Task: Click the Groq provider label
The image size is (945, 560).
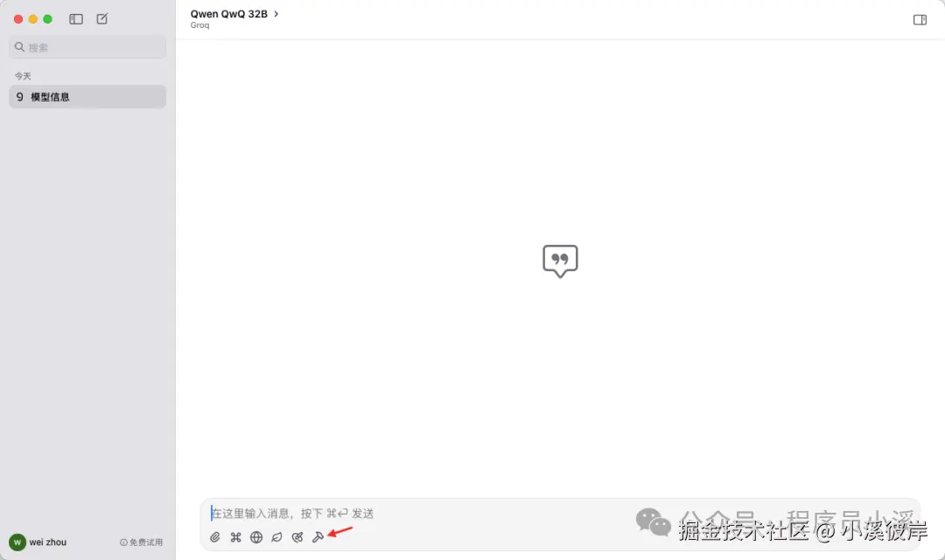Action: pyautogui.click(x=200, y=25)
